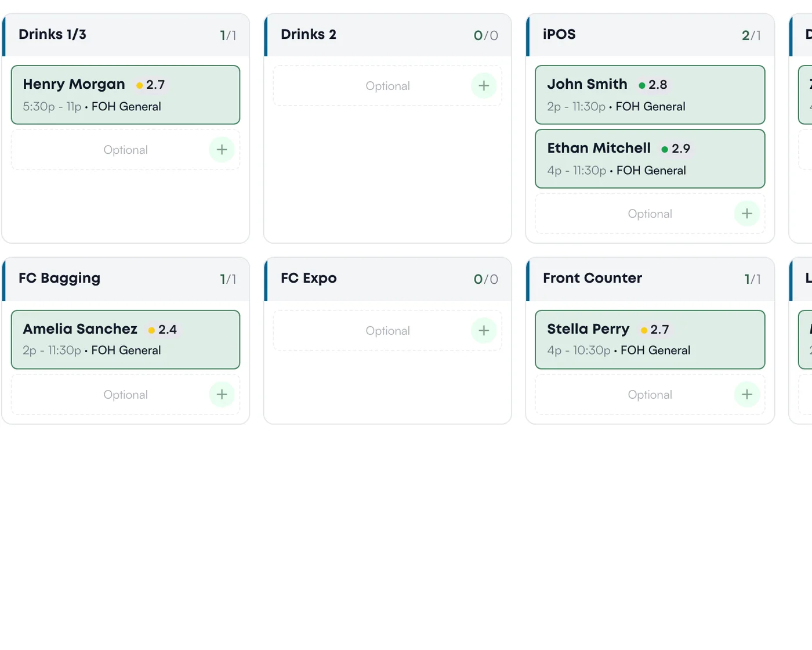Click Henry Morgan's yellow rating dot

(x=139, y=85)
